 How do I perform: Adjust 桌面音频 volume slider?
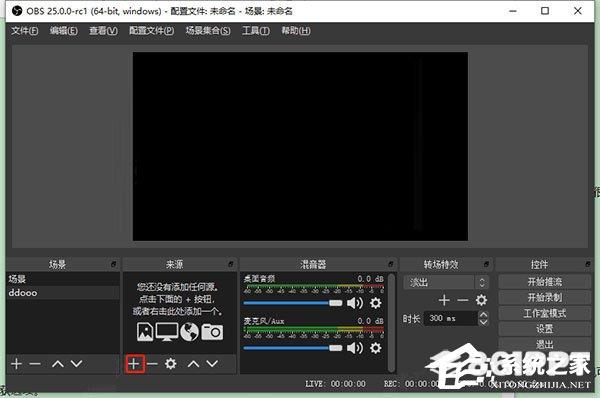tap(293, 303)
